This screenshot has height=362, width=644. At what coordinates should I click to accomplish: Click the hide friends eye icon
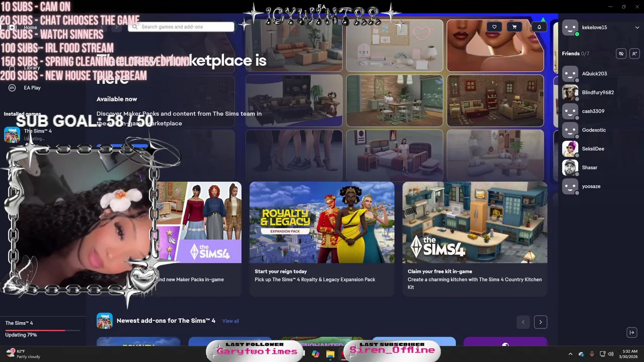621,54
